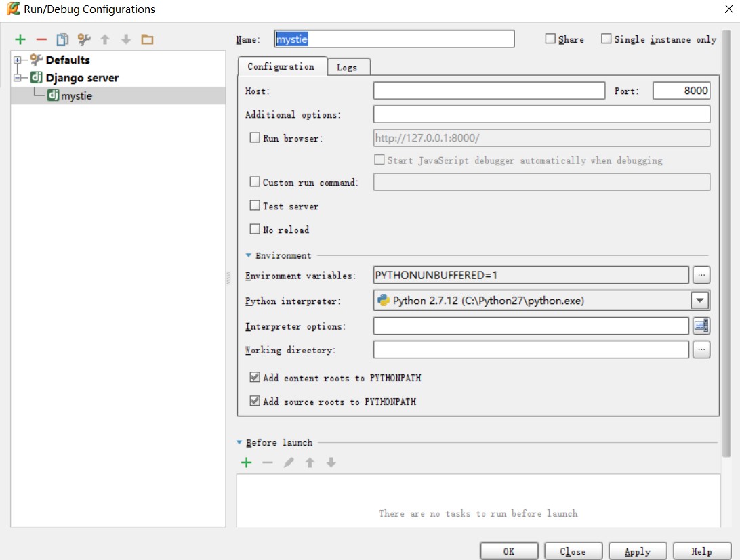Check the Test server option
This screenshot has width=740, height=560.
coord(255,205)
